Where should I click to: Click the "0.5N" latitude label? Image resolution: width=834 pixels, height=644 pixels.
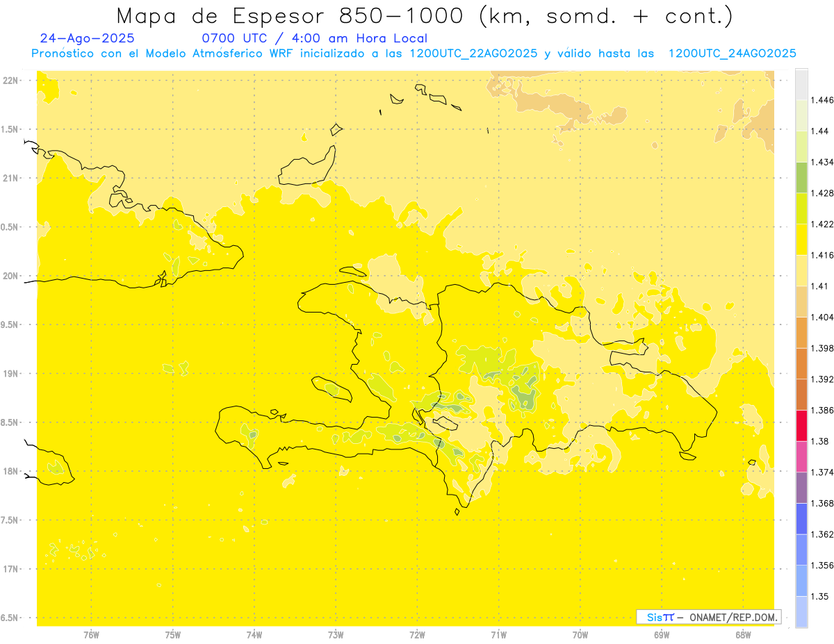tap(10, 227)
